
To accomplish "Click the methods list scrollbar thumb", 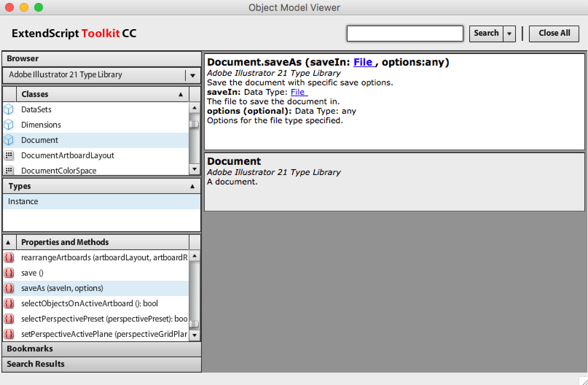I will 195,324.
